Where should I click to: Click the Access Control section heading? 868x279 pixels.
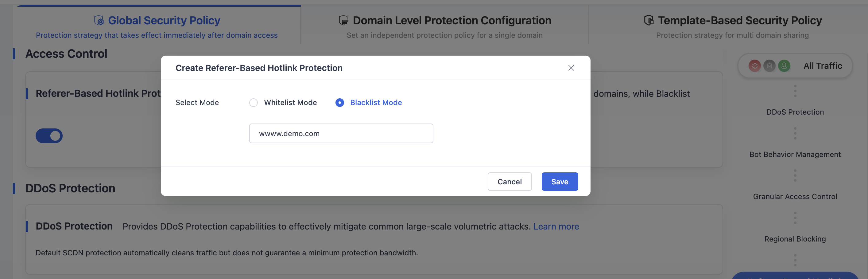tap(66, 54)
